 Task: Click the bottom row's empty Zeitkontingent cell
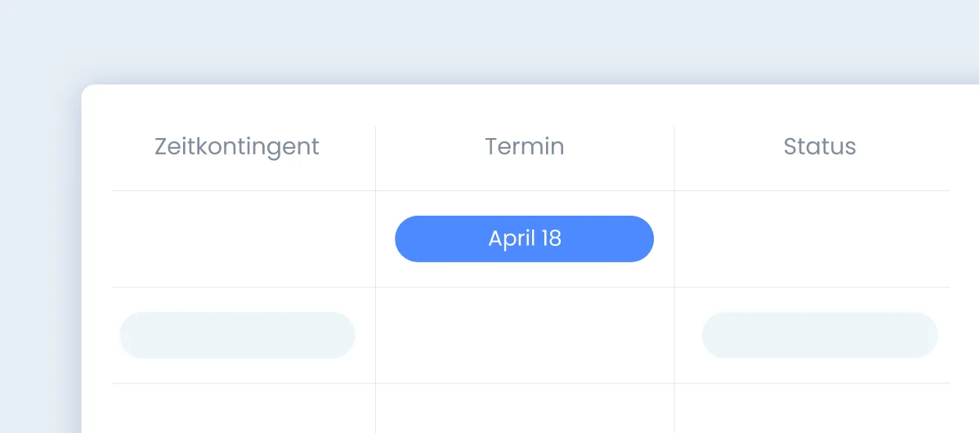click(244, 408)
